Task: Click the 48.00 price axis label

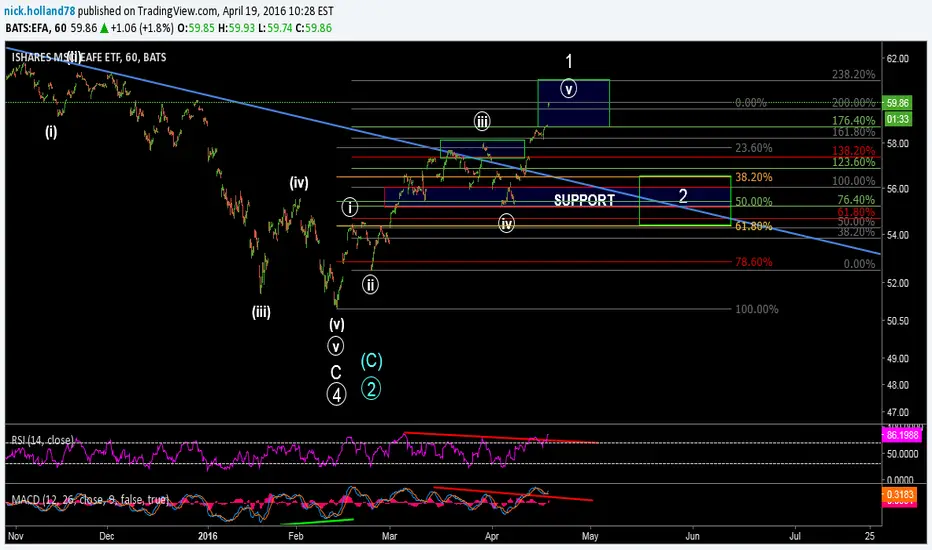Action: tap(898, 385)
